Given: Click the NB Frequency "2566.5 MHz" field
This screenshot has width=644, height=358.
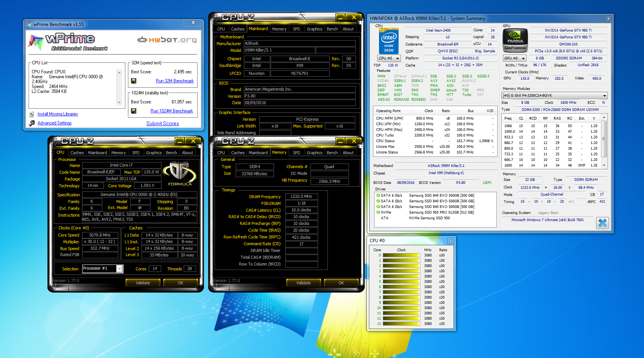Looking at the screenshot, I should (x=329, y=181).
